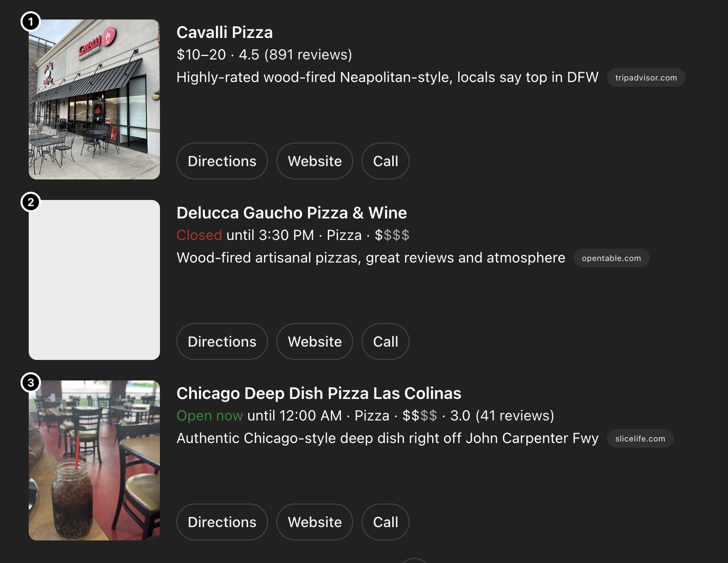
Task: Get Directions to Cavalli Pizza
Action: 222,161
